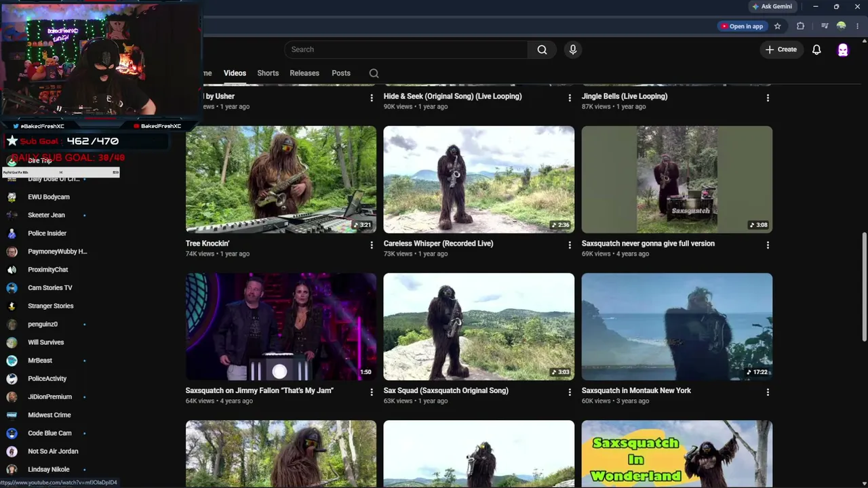Play the Jimmy Fallon stage thumbnail
The image size is (868, 488).
click(281, 327)
